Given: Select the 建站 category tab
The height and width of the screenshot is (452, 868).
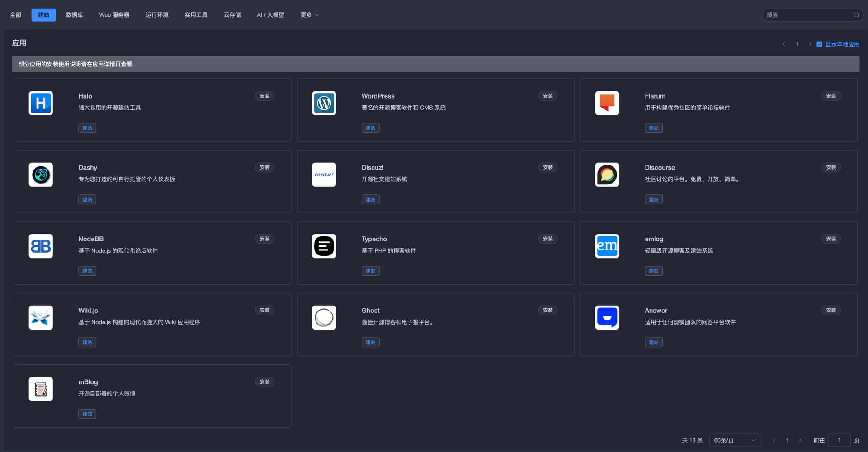Looking at the screenshot, I should (x=43, y=15).
